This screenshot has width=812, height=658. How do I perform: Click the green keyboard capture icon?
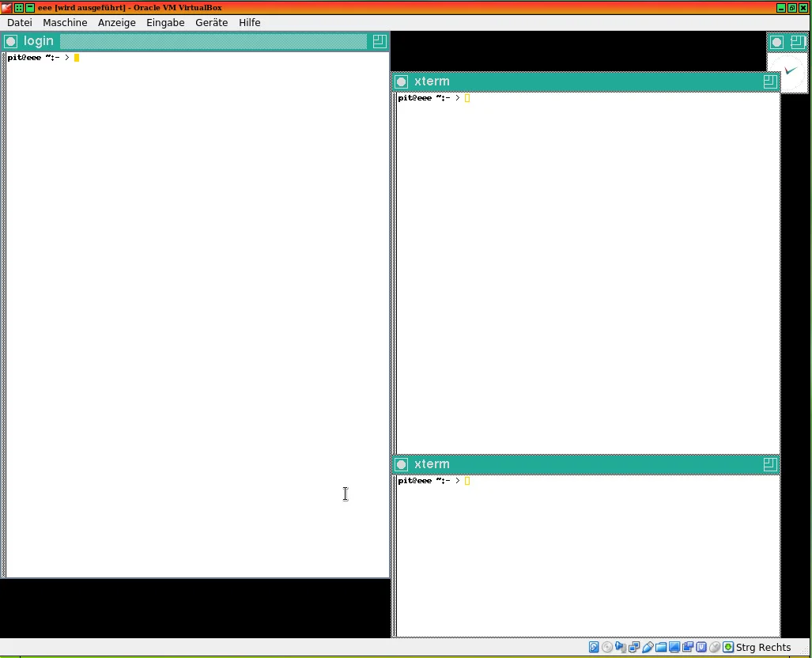[x=728, y=647]
